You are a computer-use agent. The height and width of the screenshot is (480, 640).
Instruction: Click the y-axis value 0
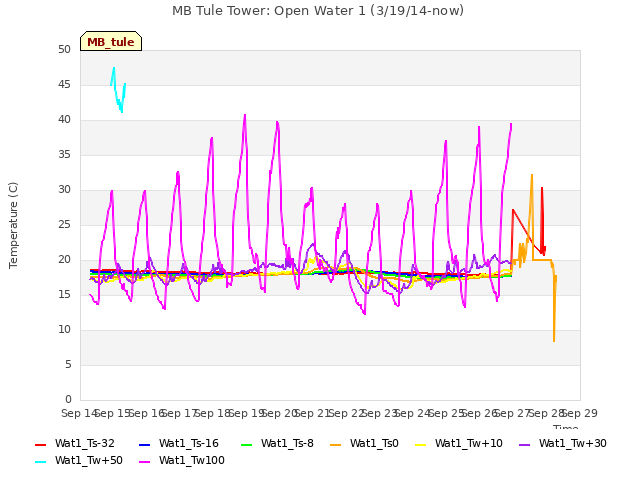68,400
